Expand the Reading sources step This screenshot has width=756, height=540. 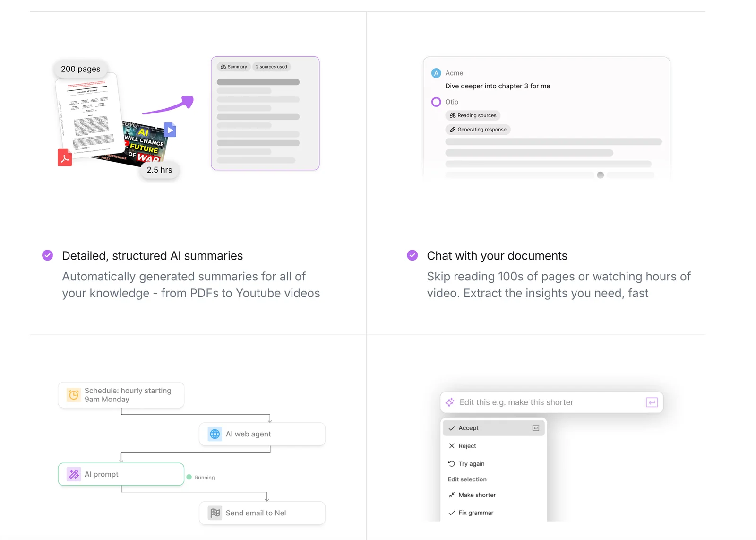[x=473, y=115]
